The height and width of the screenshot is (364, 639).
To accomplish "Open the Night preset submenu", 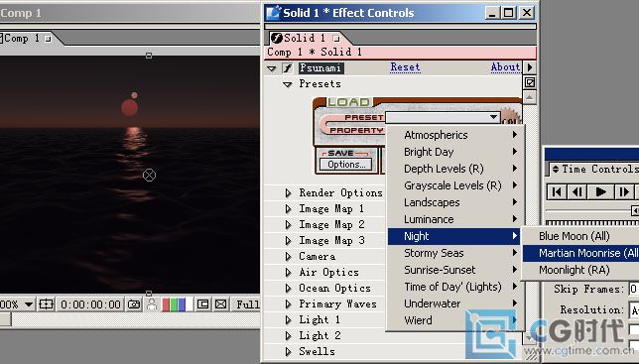I will coord(453,236).
